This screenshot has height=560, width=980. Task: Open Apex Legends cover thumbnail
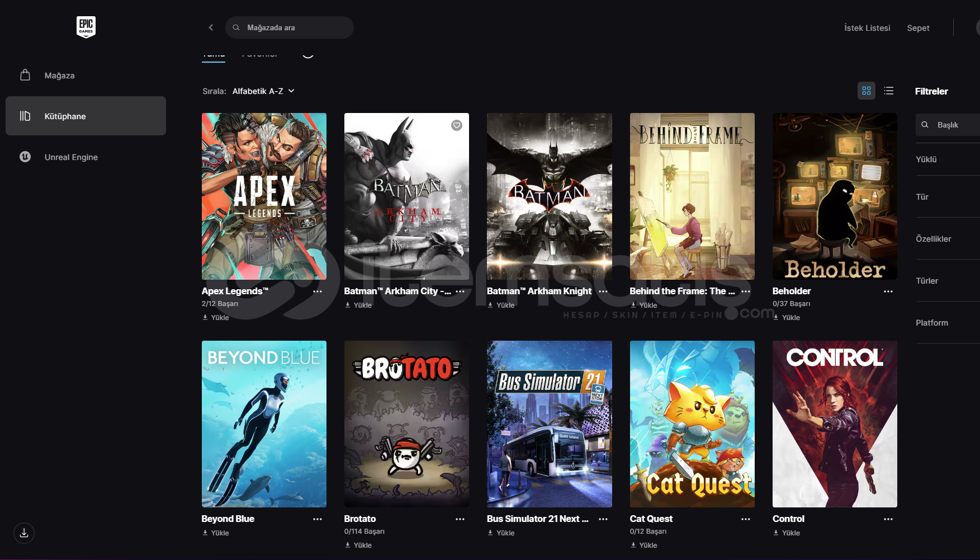[x=264, y=196]
